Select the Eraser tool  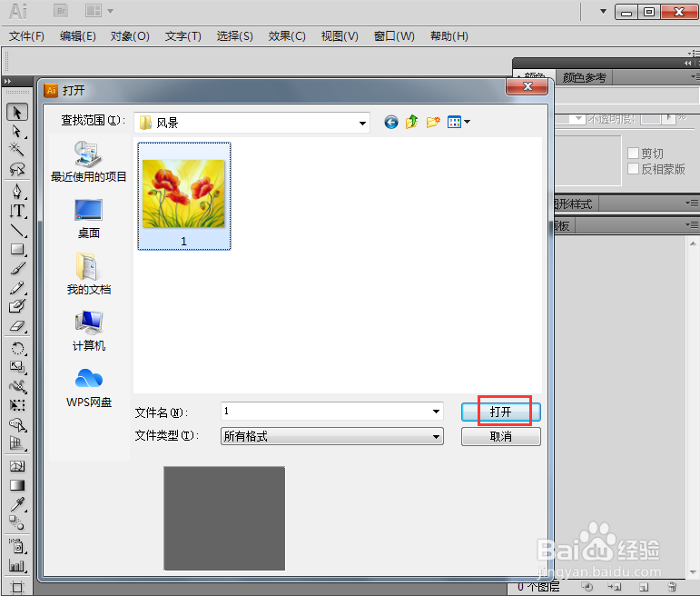click(x=17, y=326)
